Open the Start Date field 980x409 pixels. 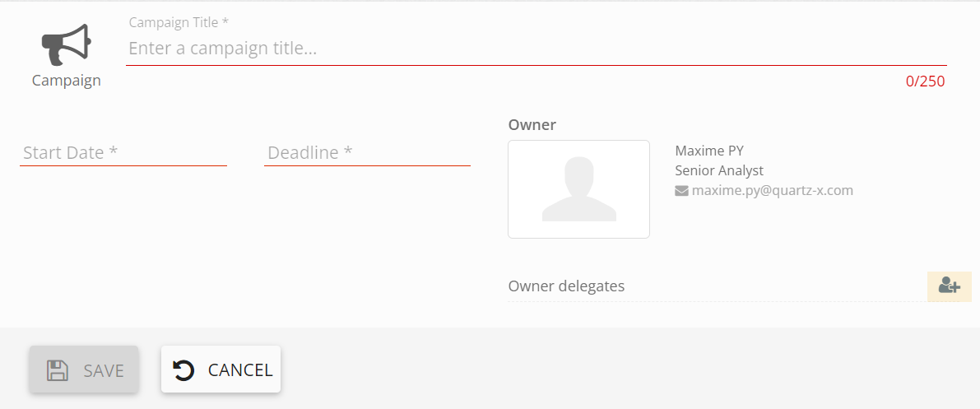click(x=123, y=152)
